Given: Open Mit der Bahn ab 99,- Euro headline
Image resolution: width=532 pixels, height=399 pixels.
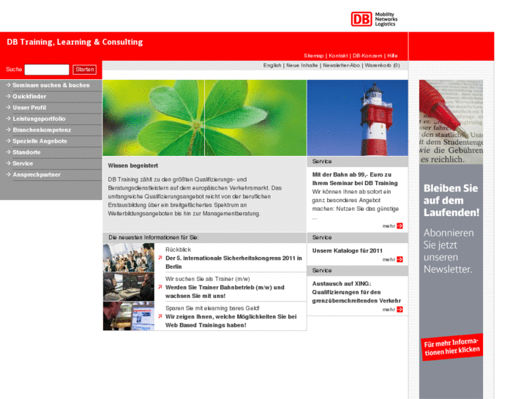Looking at the screenshot, I should [355, 179].
